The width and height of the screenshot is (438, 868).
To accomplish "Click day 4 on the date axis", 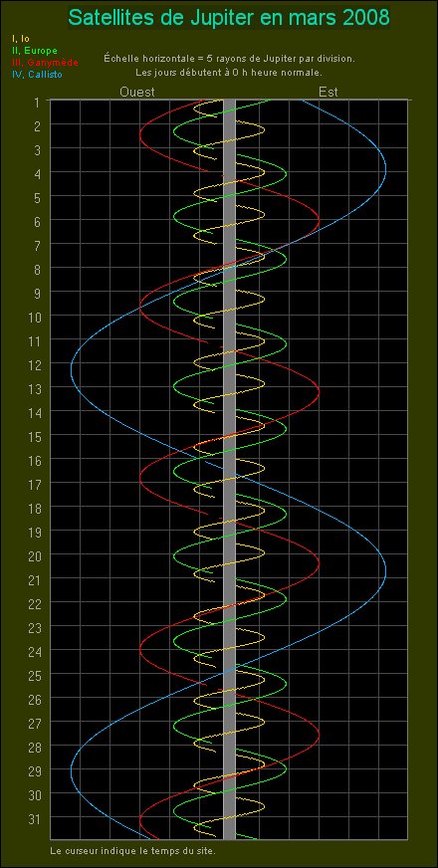I will [37, 174].
